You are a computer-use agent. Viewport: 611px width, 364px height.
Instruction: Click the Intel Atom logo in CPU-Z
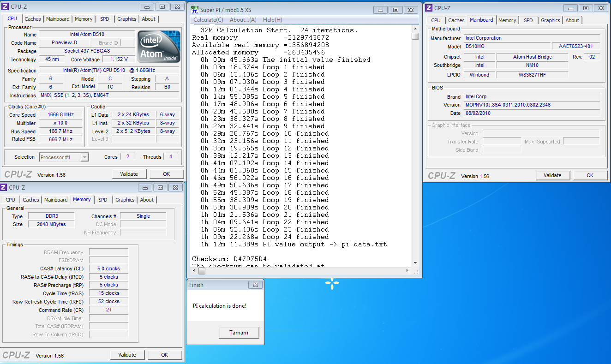point(159,46)
